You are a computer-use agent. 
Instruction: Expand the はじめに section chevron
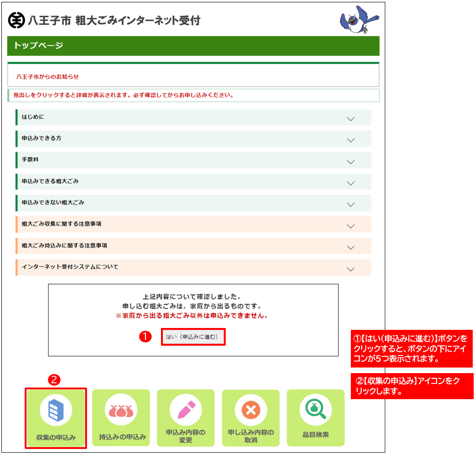(351, 119)
